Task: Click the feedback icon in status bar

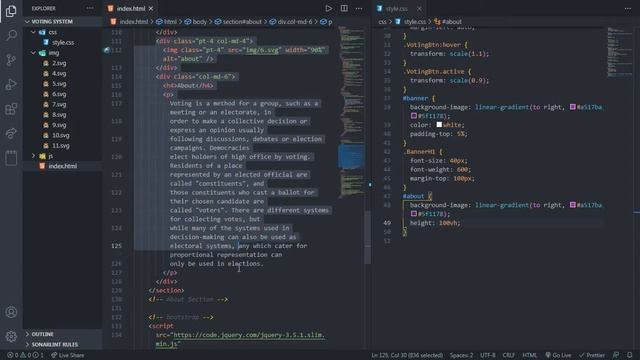Action: click(616, 355)
